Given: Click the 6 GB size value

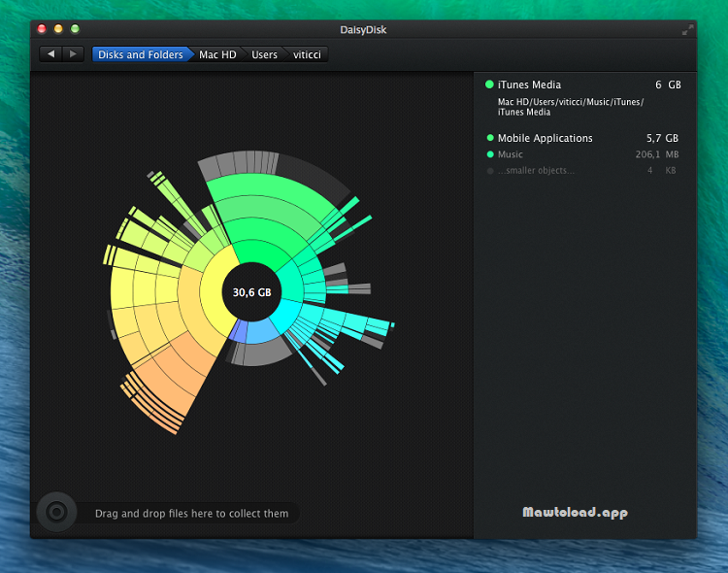Looking at the screenshot, I should point(668,84).
